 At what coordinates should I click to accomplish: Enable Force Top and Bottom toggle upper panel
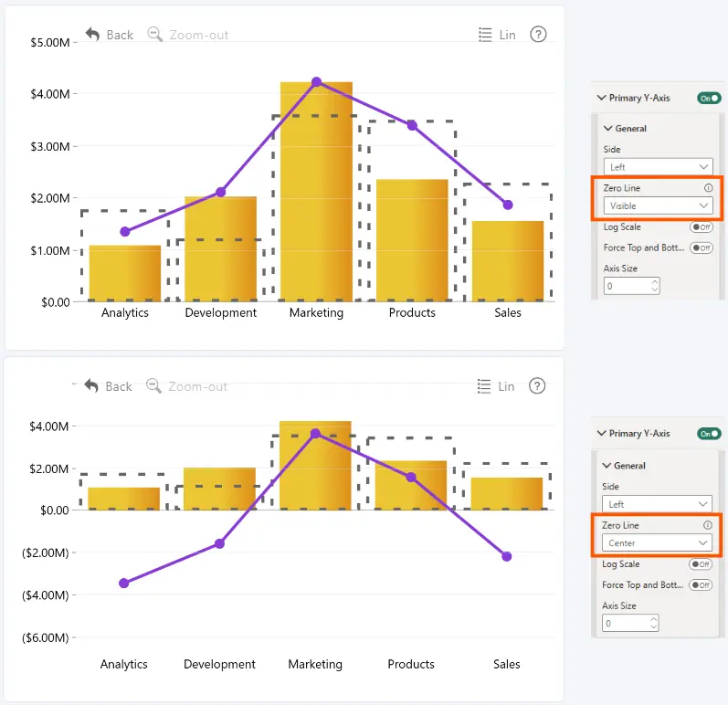702,247
